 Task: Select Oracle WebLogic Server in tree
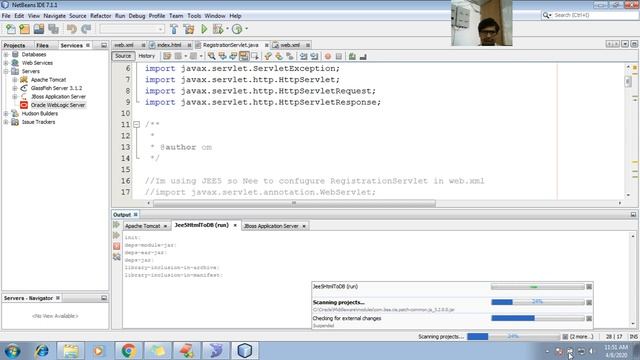[x=58, y=105]
